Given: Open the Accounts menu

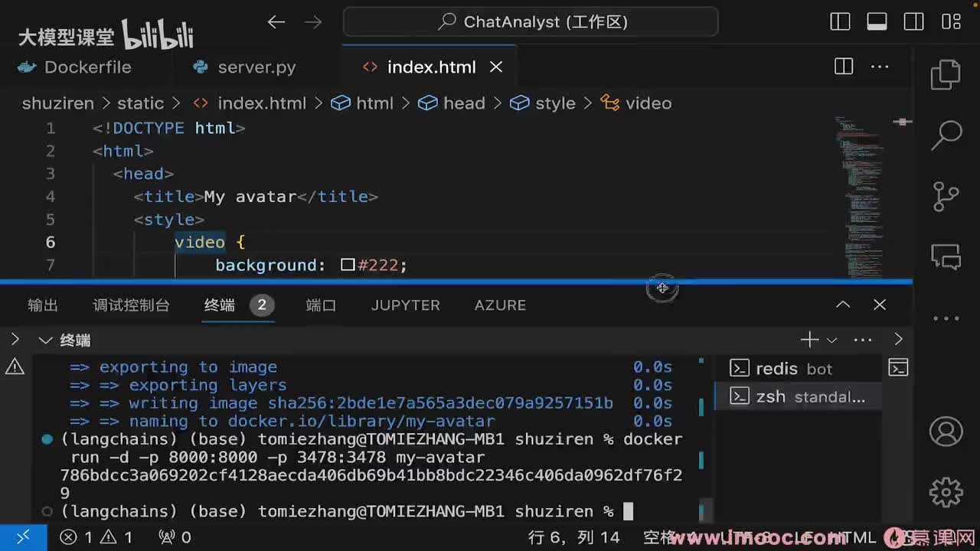Looking at the screenshot, I should (946, 432).
